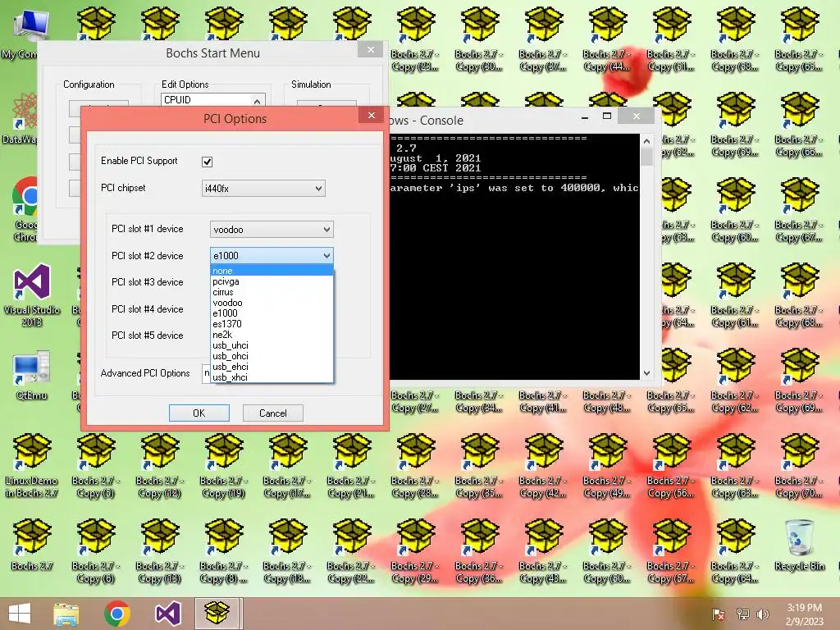Select Bochs 2.7 - Copy (8) shortcut

(x=224, y=550)
